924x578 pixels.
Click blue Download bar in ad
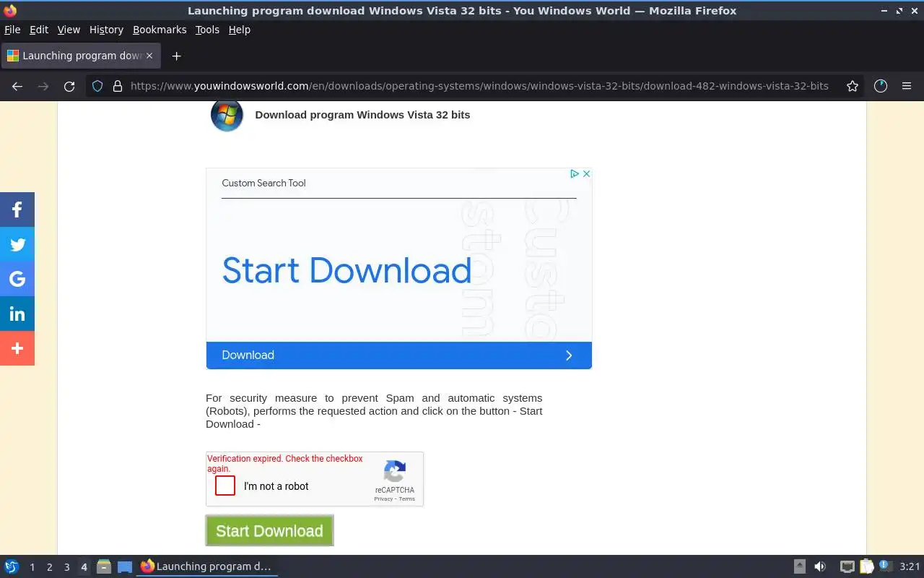pos(398,355)
